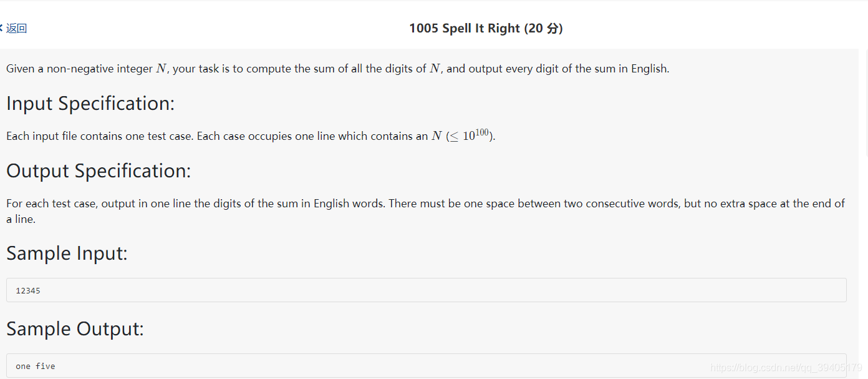This screenshot has width=868, height=379.
Task: Select the output text one five
Action: tap(35, 366)
